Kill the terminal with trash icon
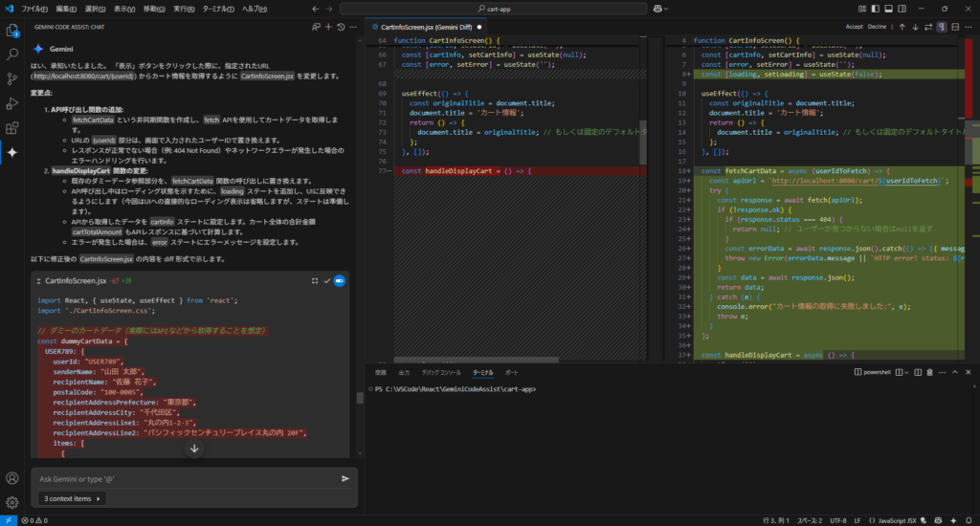 click(929, 372)
